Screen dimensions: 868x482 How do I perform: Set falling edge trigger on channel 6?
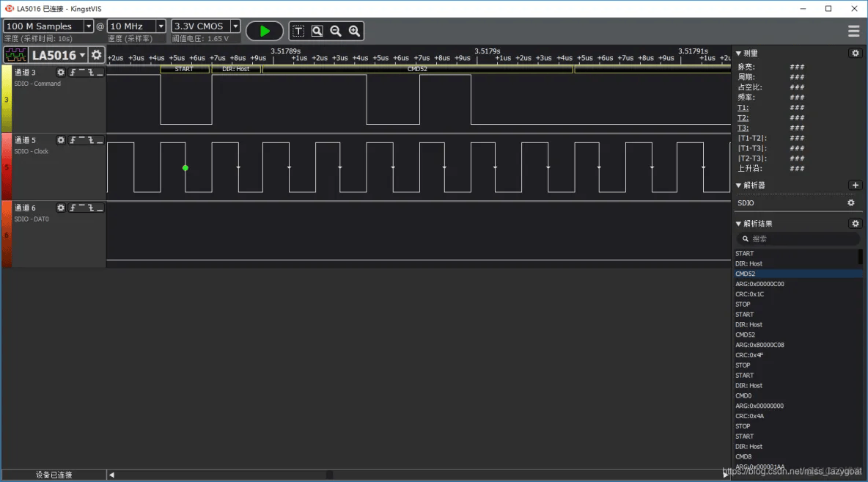pos(91,208)
